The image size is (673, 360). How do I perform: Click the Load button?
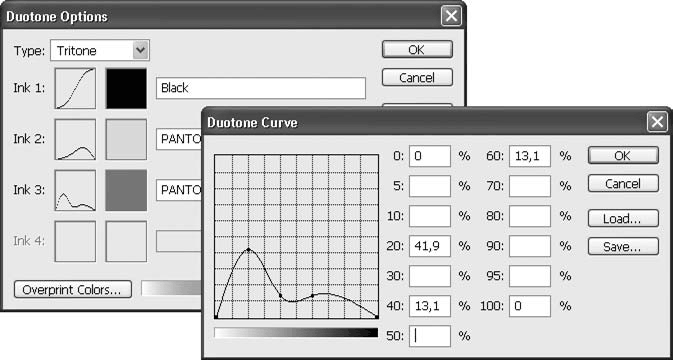click(x=623, y=218)
